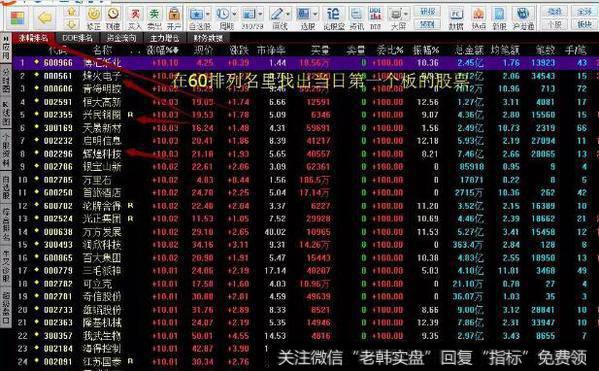The width and height of the screenshot is (599, 371).
Task: Expand the 自选股 dropdown arrow
Action: [208, 14]
